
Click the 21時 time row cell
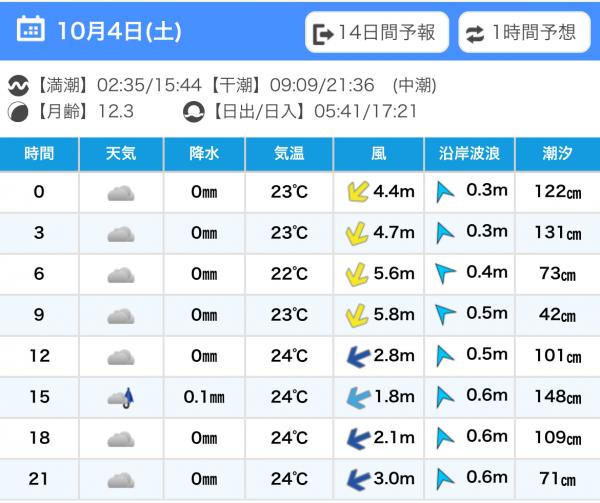[39, 479]
